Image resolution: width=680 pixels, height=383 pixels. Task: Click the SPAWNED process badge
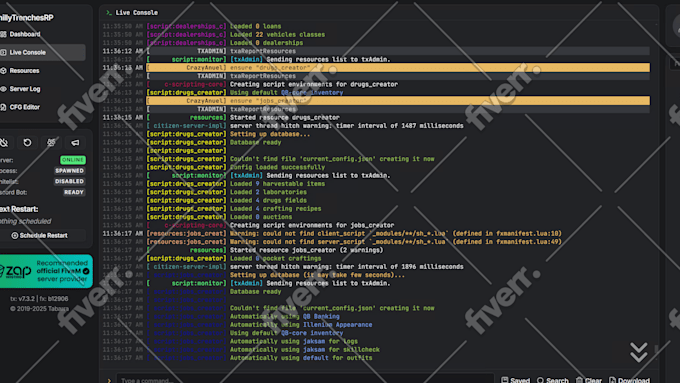click(x=69, y=171)
